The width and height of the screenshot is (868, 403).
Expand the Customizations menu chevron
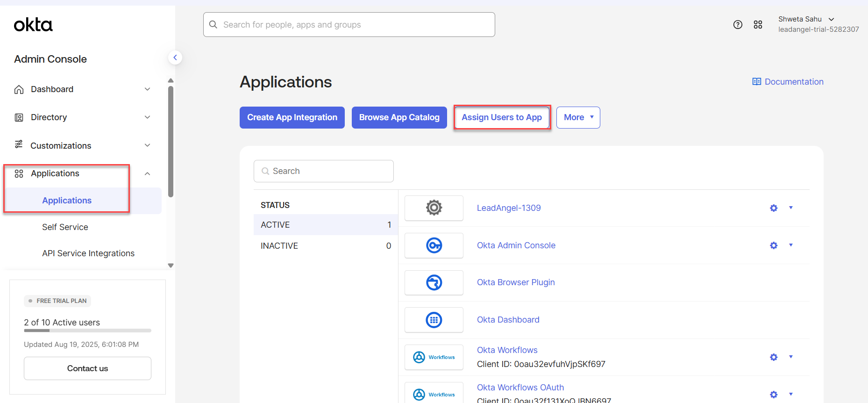point(147,145)
